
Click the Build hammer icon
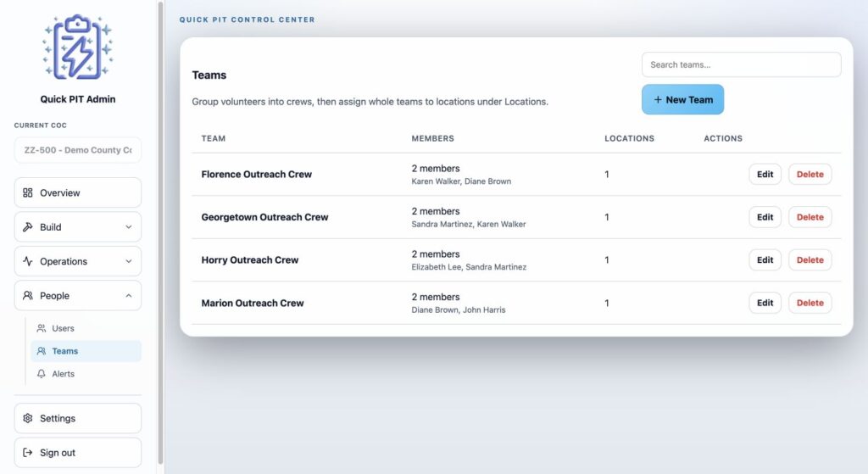pos(28,227)
